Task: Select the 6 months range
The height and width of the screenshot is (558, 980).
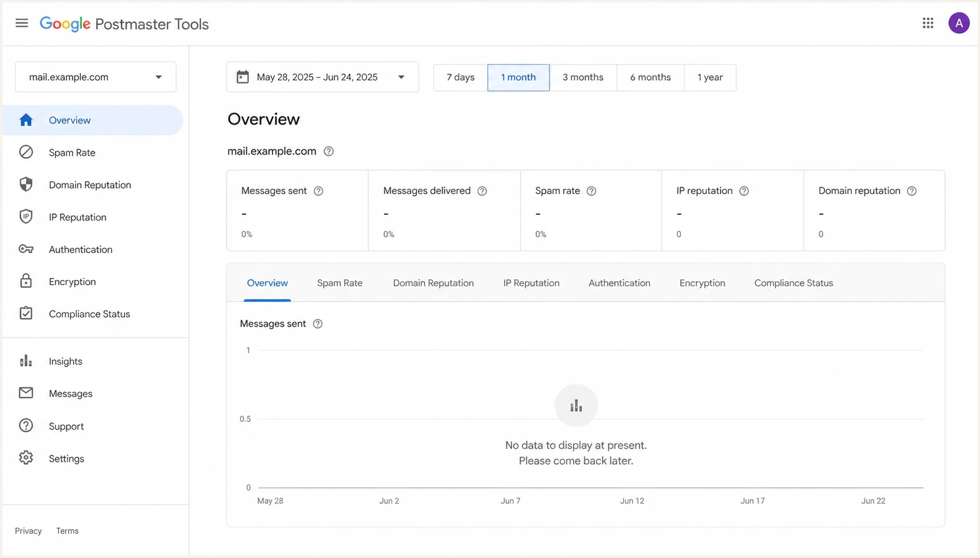Action: 650,77
